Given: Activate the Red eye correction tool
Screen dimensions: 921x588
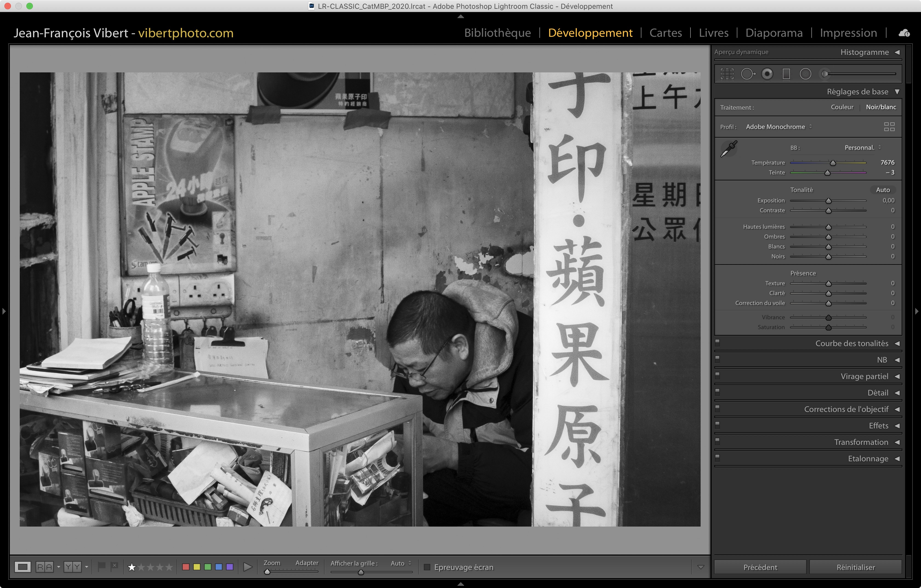Looking at the screenshot, I should click(767, 74).
